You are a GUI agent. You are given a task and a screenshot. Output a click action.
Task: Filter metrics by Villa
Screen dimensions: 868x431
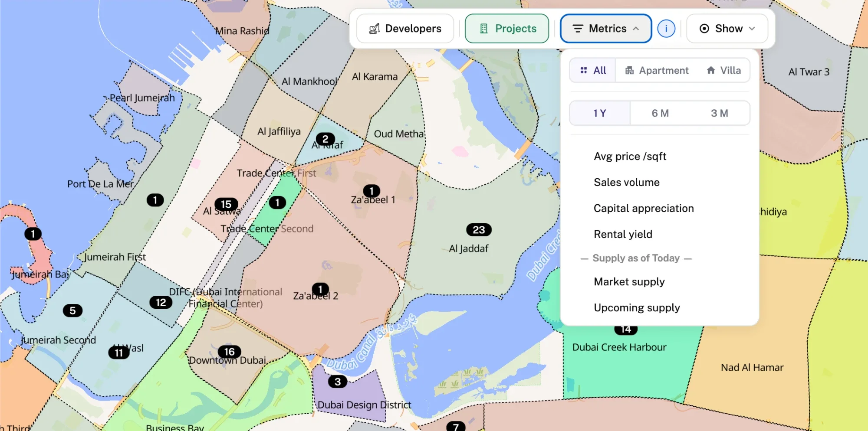pos(723,70)
